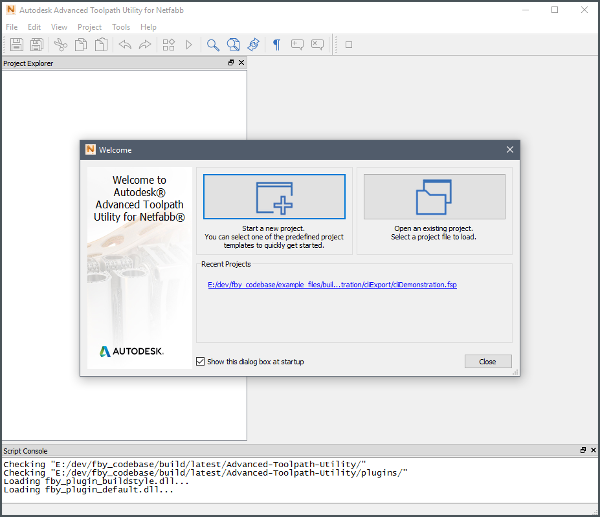Maximize the main application window
600x517 pixels.
(x=554, y=10)
